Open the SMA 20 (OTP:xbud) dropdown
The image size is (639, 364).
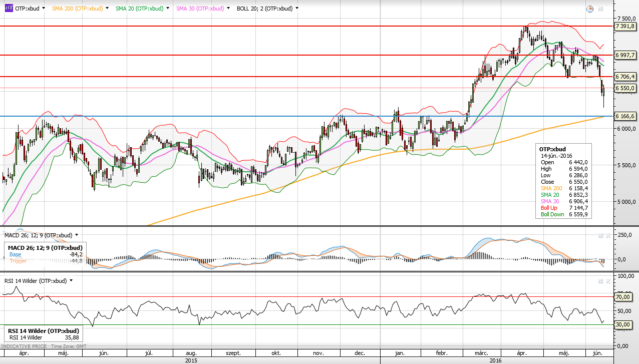(167, 9)
